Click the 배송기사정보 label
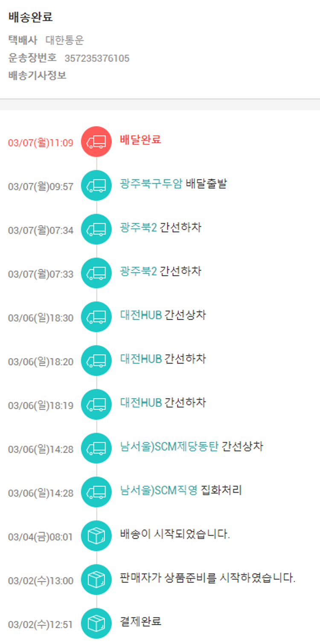 [x=38, y=76]
